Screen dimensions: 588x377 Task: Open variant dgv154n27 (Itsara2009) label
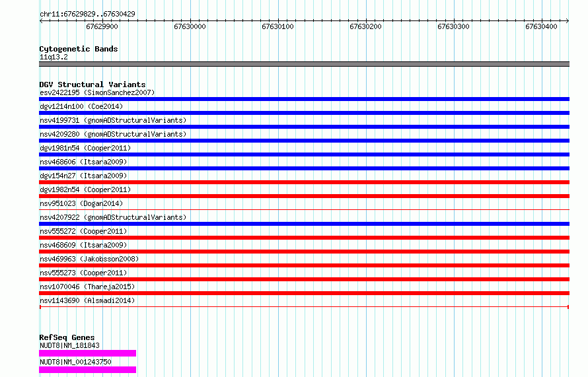83,176
